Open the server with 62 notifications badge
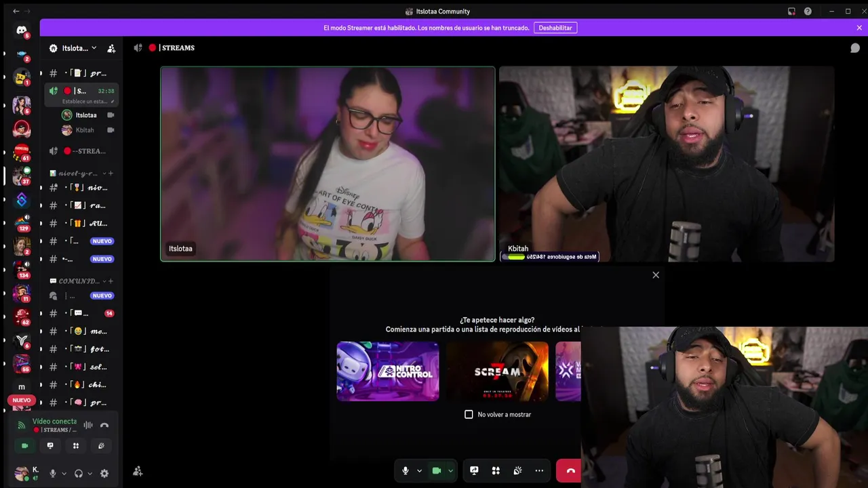The image size is (868, 488). 22,317
